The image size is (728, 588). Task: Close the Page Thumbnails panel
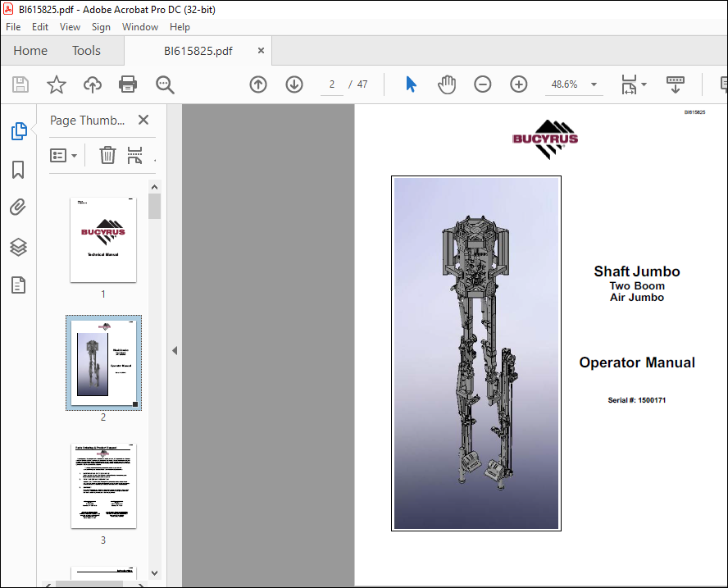143,120
